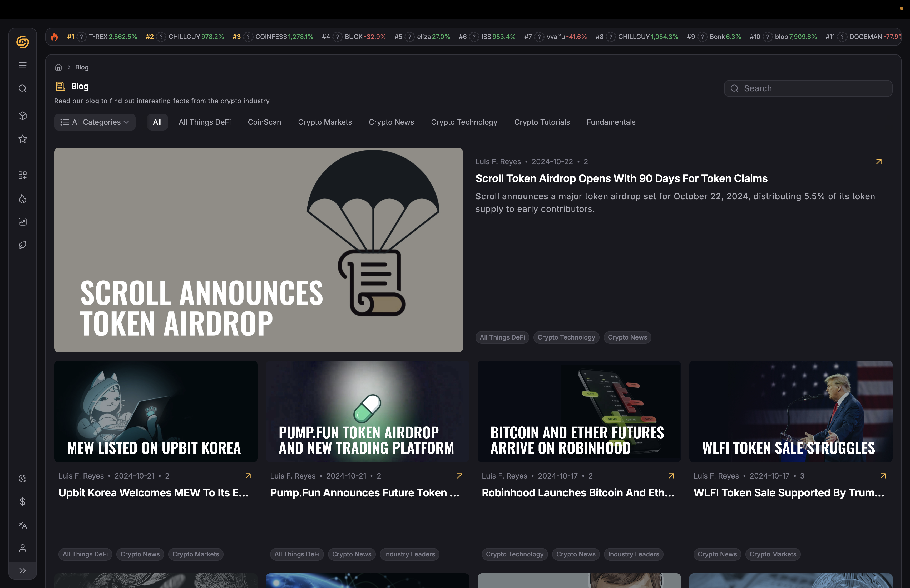Open search via sidebar magnifier icon
Screen dimensions: 910x588
coord(23,89)
